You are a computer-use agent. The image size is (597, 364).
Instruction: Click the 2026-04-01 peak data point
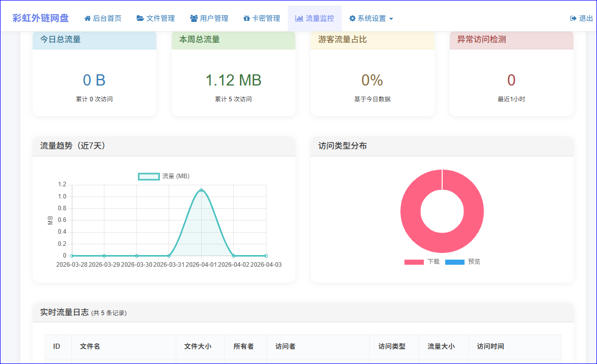point(201,190)
